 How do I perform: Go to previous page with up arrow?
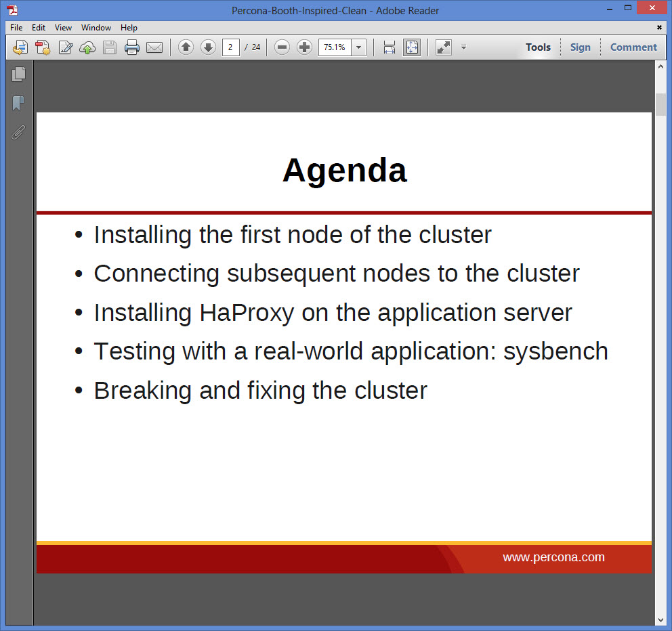(186, 47)
